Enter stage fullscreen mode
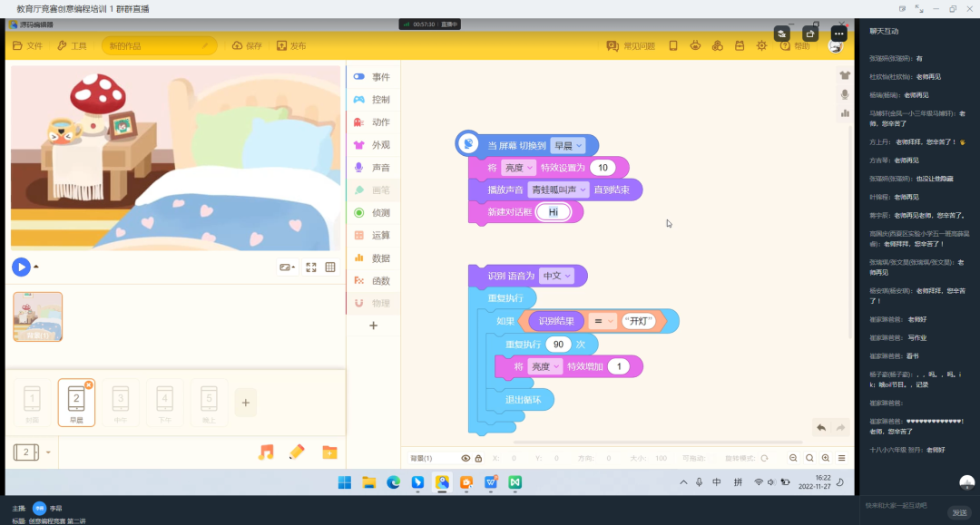This screenshot has height=525, width=980. 311,267
